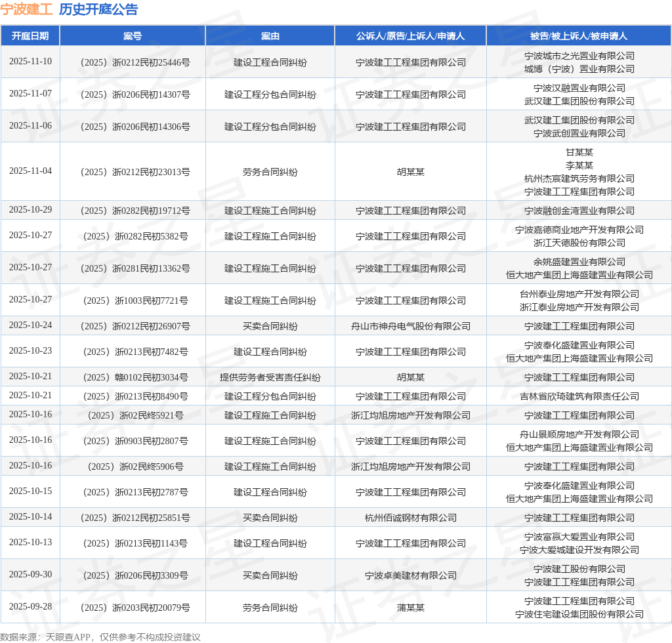Select case number 浙0212民初23013号
The image size is (672, 643).
[135, 172]
